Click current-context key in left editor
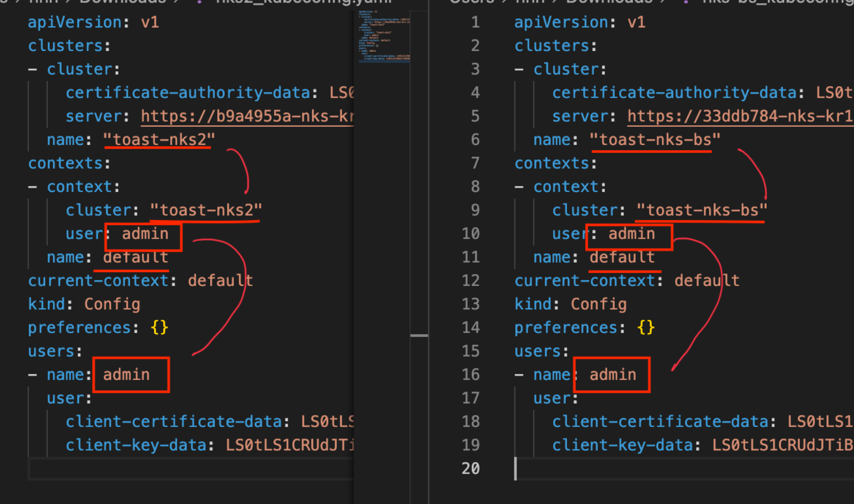Screen dimensions: 854x504 [x=98, y=281]
